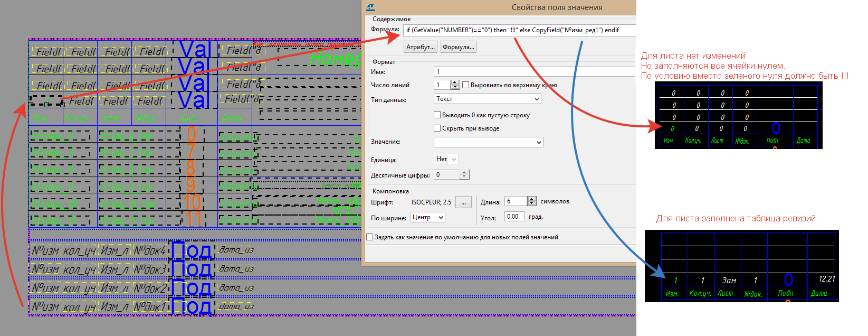
Task: Click the Угол angle input field
Action: (x=514, y=217)
